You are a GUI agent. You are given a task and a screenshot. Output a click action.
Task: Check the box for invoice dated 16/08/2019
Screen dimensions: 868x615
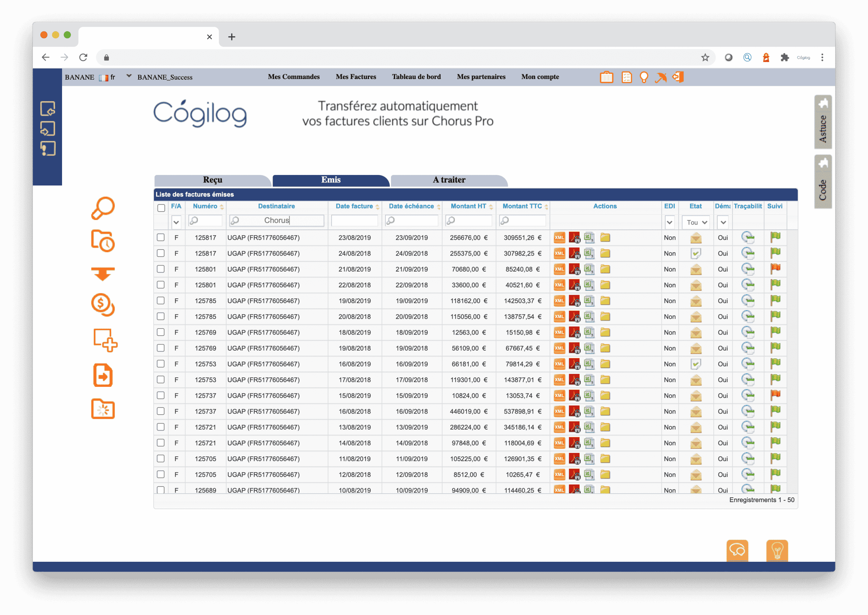[161, 363]
